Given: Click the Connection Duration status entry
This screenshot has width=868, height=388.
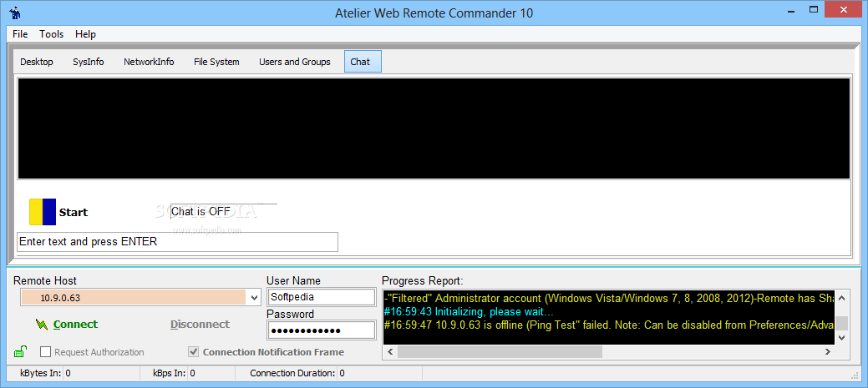Looking at the screenshot, I should (x=297, y=373).
